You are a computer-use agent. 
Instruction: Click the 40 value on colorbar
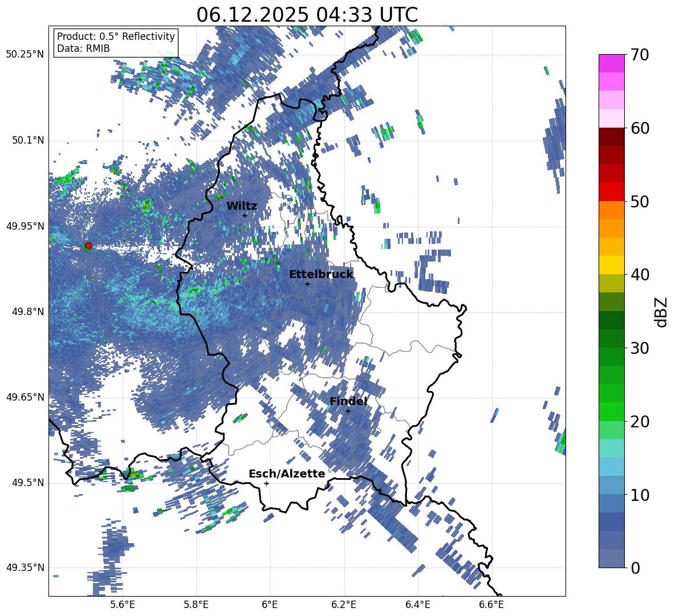[x=640, y=275]
